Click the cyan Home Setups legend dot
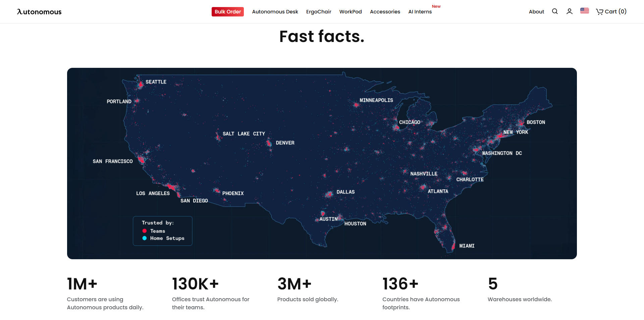644x320 pixels. (x=145, y=238)
